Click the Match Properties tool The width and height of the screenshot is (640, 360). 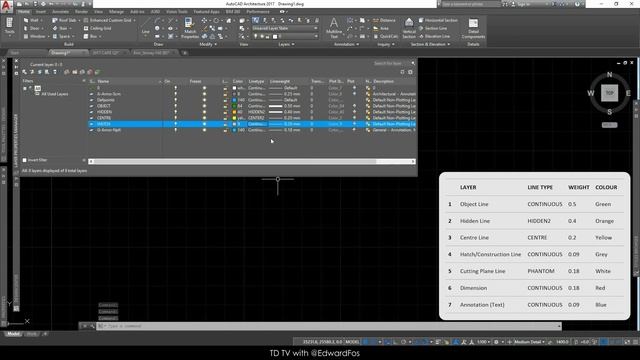click(x=189, y=28)
